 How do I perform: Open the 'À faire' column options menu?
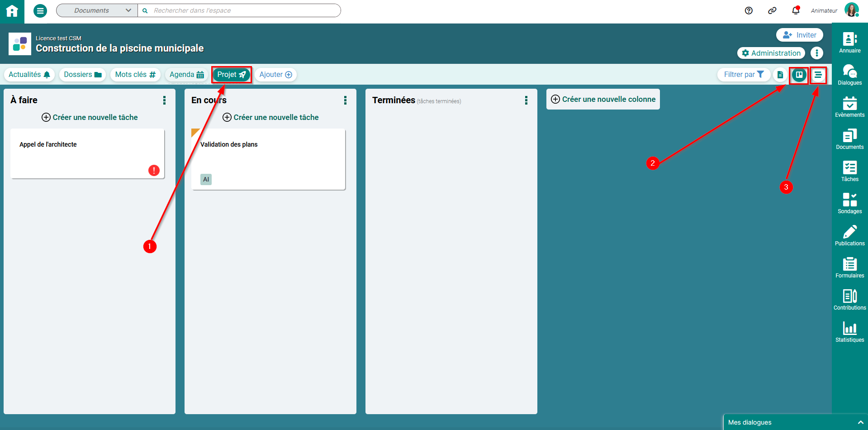(x=164, y=100)
